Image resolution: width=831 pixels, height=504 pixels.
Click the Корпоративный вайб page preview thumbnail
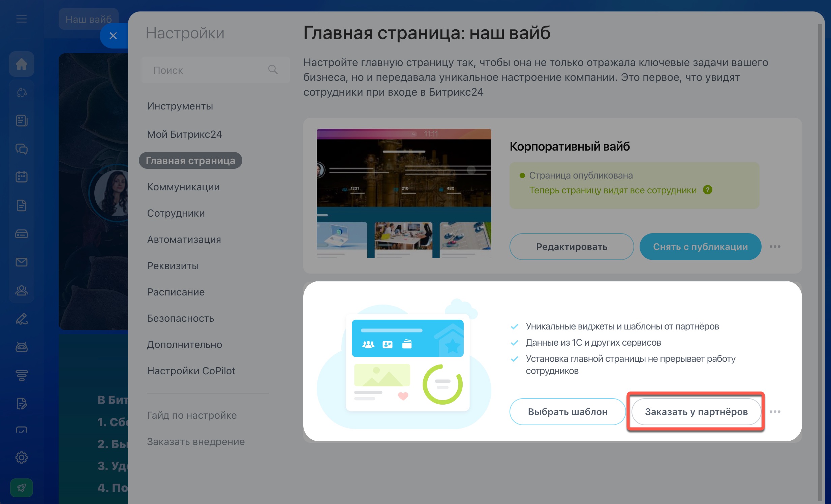pos(404,193)
